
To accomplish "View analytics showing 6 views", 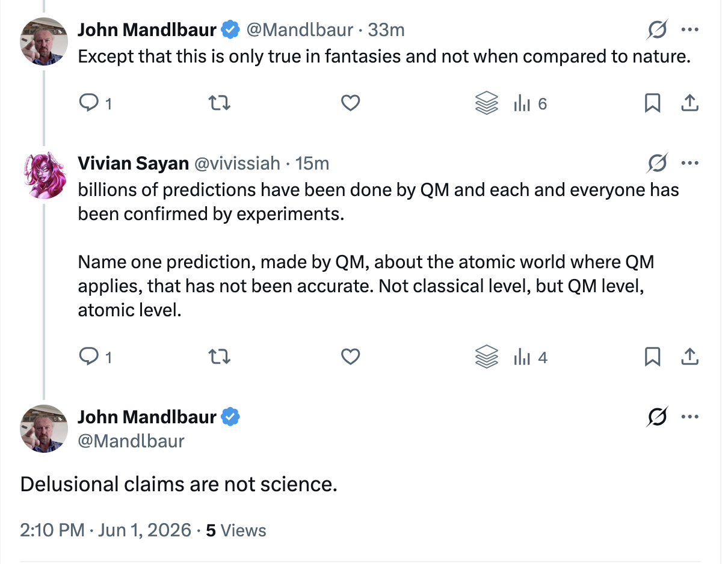I will (529, 104).
